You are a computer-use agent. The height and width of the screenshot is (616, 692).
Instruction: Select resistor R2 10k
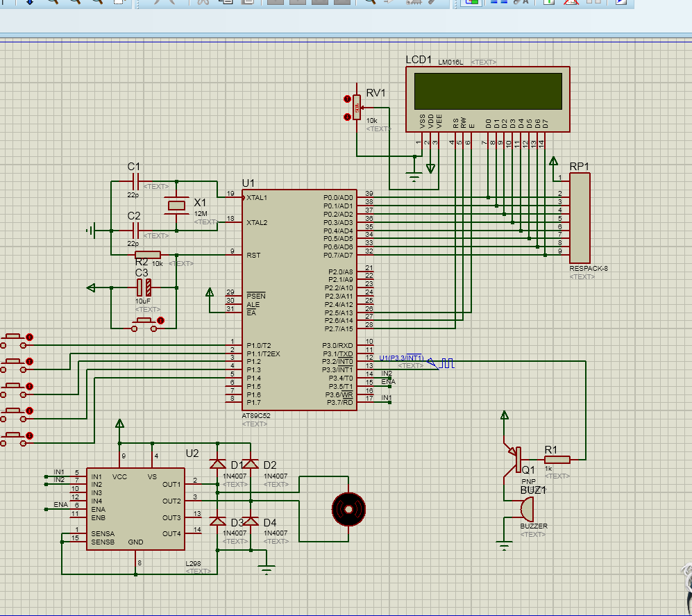point(147,255)
